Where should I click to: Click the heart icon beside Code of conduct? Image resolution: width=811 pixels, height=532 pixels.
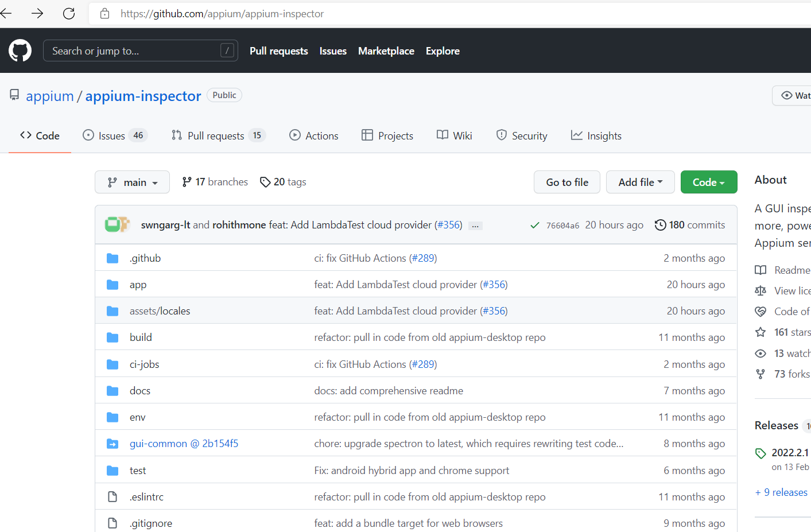pos(760,312)
